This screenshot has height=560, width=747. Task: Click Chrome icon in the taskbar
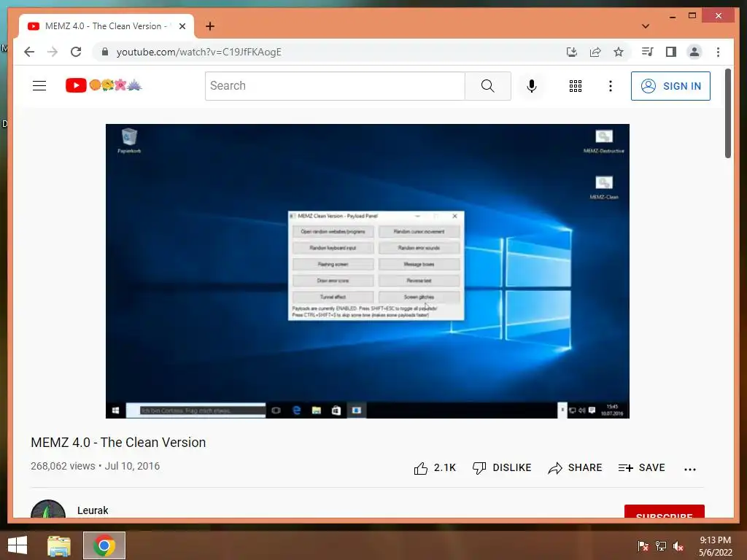(104, 545)
